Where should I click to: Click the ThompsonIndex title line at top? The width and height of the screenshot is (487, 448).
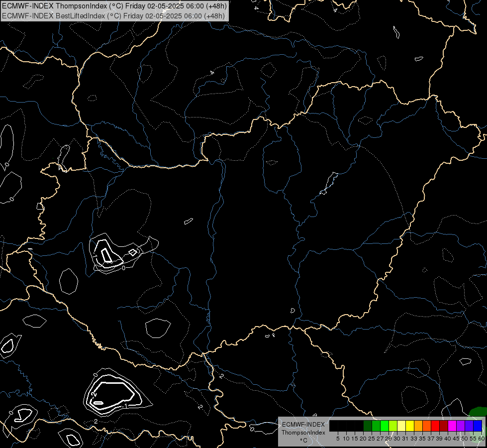click(114, 5)
